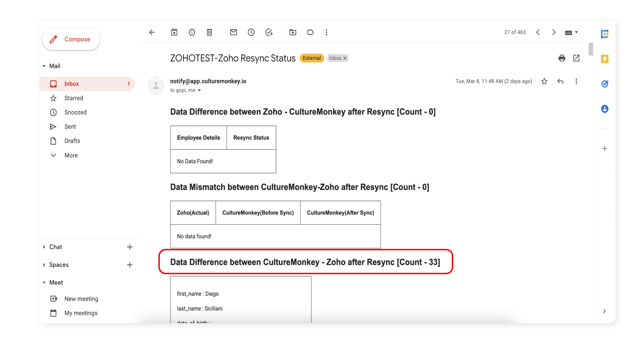Image resolution: width=644 pixels, height=337 pixels.
Task: Archive this email
Action: click(174, 32)
